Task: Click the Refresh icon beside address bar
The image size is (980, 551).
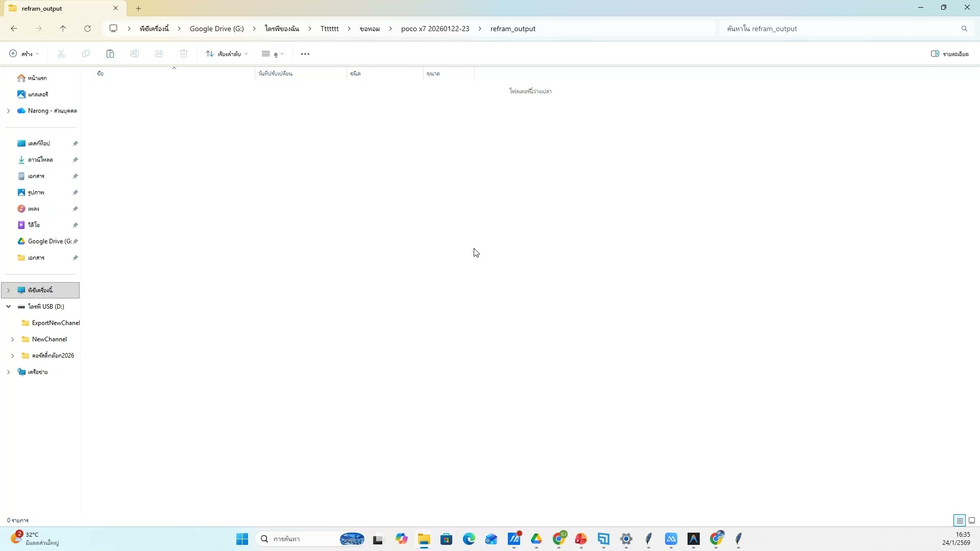Action: [x=87, y=29]
